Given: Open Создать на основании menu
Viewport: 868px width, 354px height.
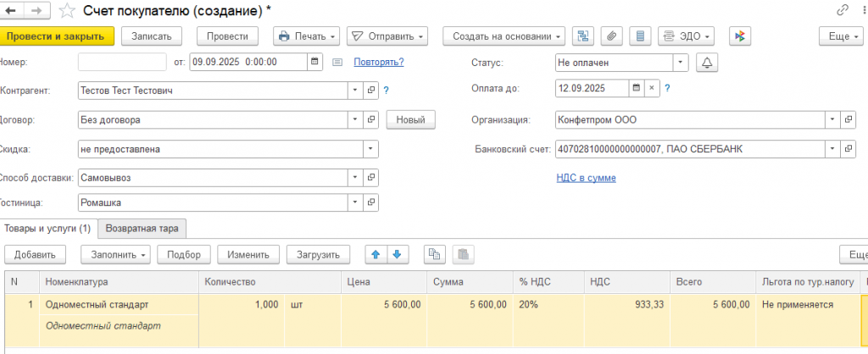Looking at the screenshot, I should click(504, 36).
